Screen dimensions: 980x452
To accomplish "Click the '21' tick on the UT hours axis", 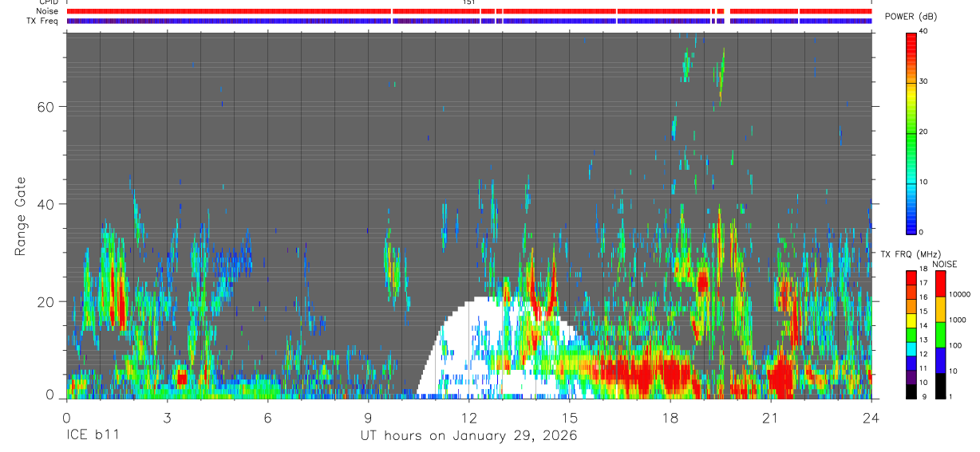I will 771,419.
